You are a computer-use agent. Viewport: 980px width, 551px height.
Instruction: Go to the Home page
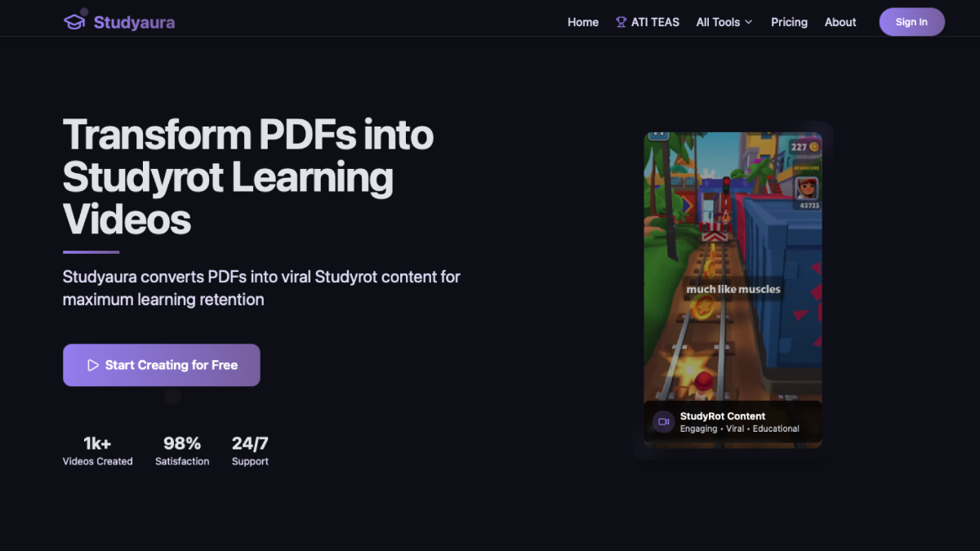tap(582, 22)
